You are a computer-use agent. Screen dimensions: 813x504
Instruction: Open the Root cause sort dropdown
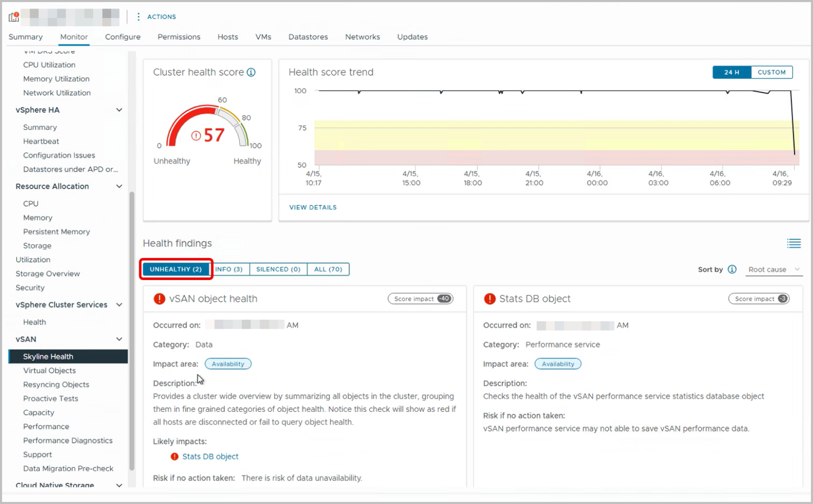click(x=774, y=269)
